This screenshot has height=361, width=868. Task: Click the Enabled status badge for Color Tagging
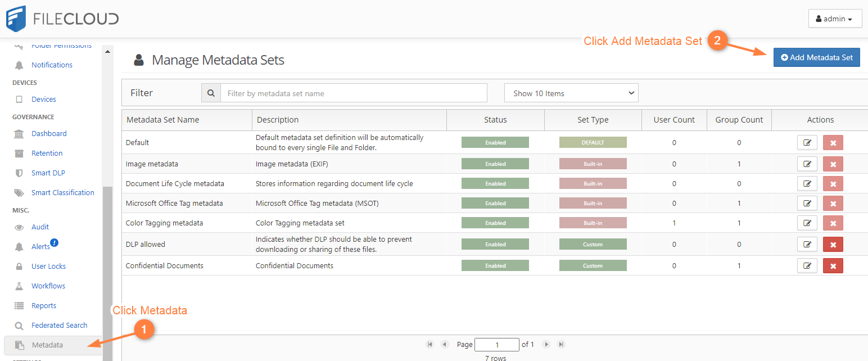(495, 223)
